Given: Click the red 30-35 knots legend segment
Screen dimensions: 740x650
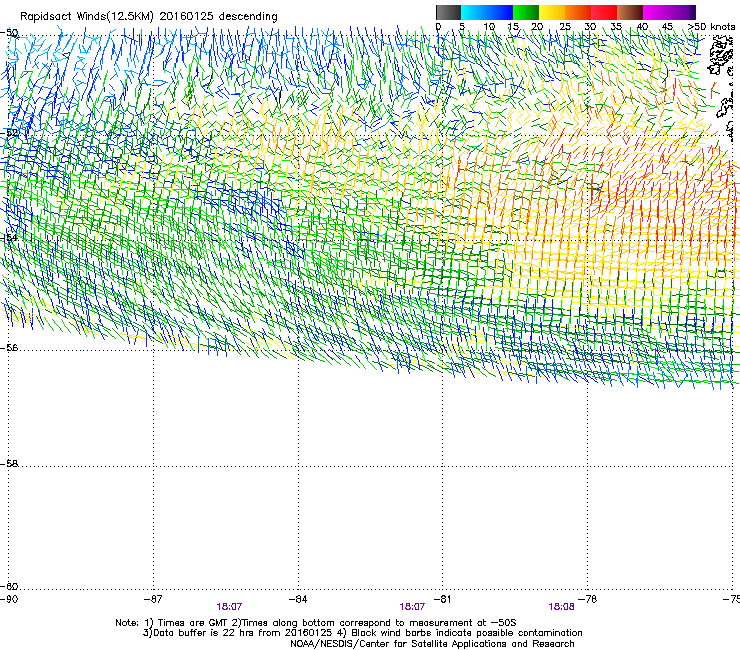Looking at the screenshot, I should click(604, 12).
